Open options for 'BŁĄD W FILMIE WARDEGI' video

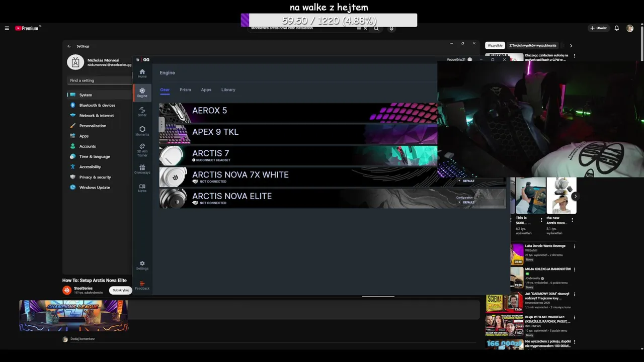[x=575, y=318]
